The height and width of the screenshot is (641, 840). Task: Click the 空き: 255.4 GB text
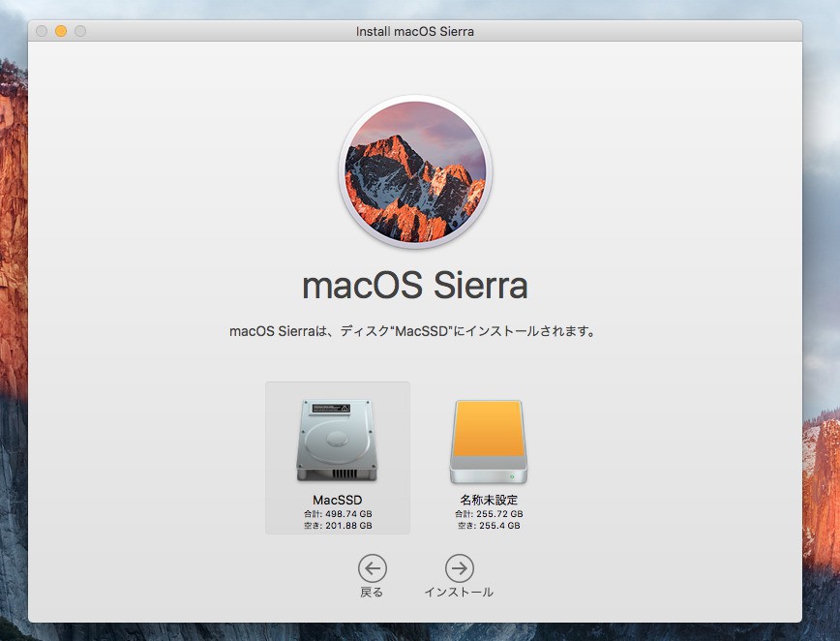click(489, 526)
